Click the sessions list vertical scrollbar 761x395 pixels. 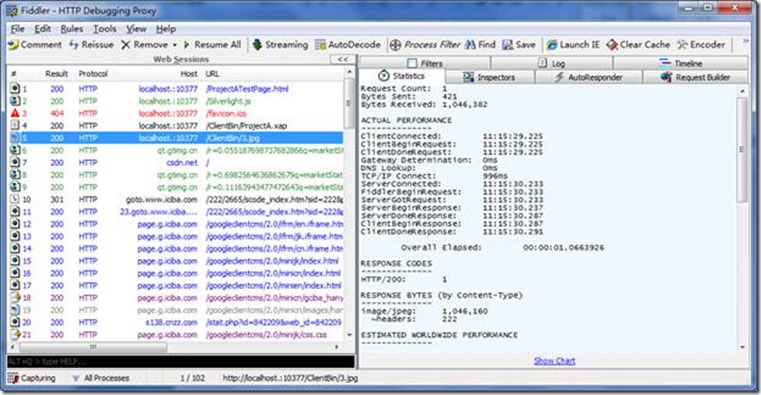pyautogui.click(x=348, y=104)
